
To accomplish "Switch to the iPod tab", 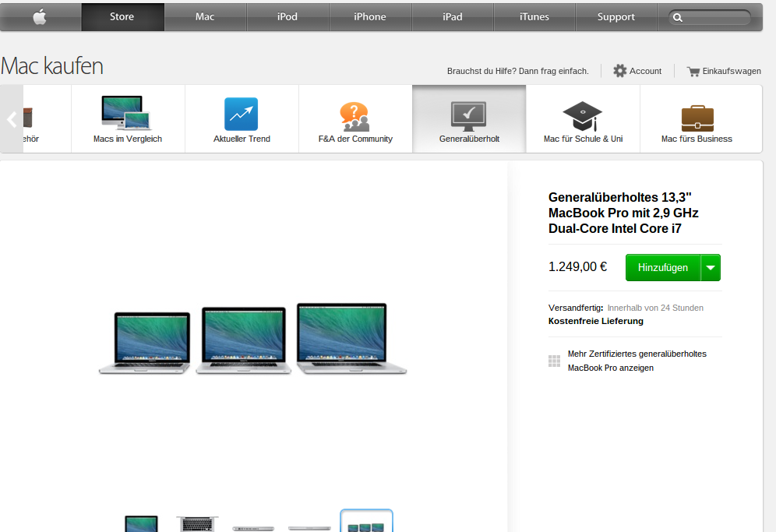I will pyautogui.click(x=287, y=17).
